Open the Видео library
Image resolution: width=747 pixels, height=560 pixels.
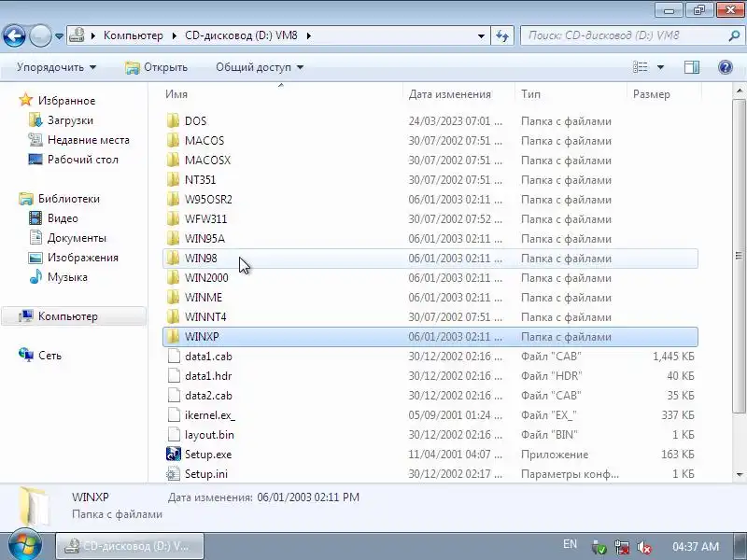(x=63, y=218)
